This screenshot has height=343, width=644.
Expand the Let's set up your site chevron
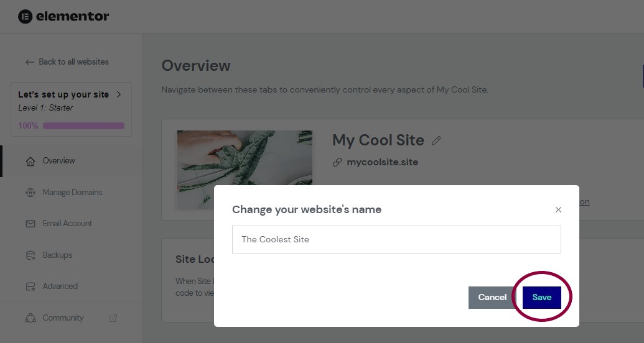119,94
